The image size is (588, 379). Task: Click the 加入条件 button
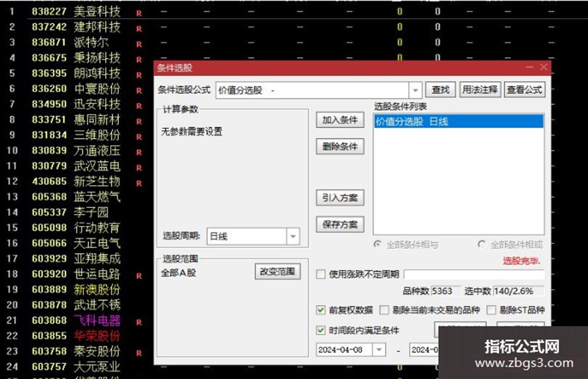pyautogui.click(x=340, y=120)
